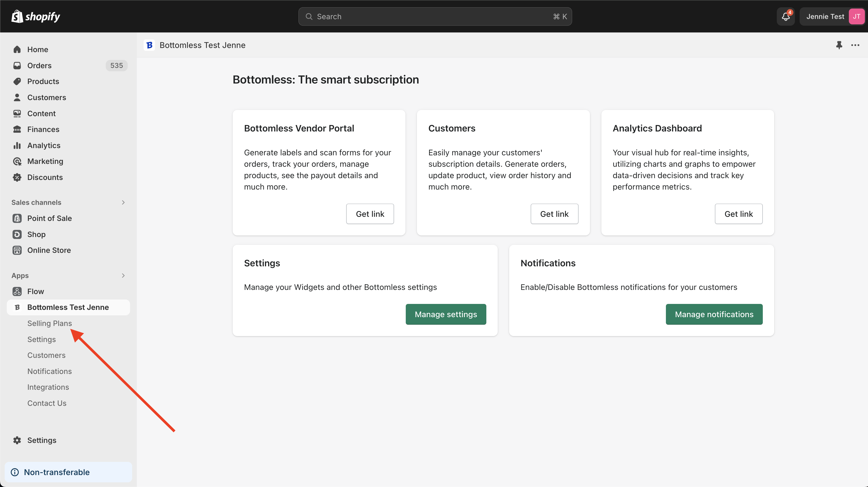868x487 pixels.
Task: Go to Selling Plans submenu item
Action: (x=49, y=323)
